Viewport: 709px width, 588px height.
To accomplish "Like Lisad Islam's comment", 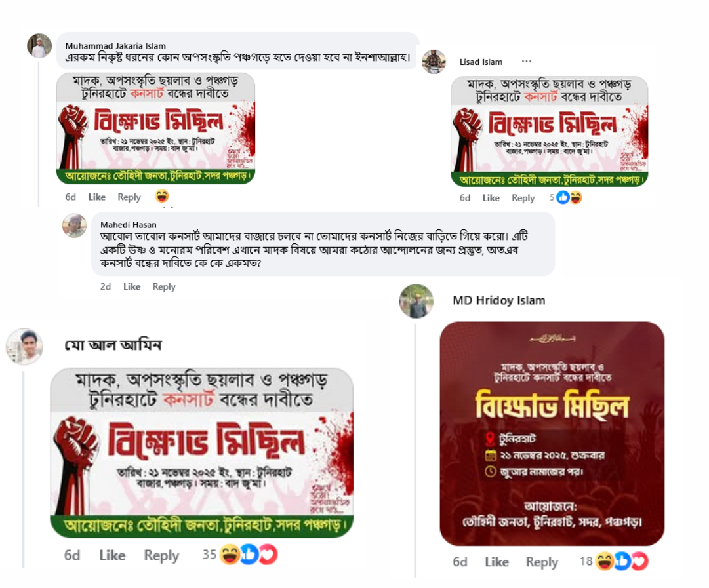I will [x=491, y=198].
